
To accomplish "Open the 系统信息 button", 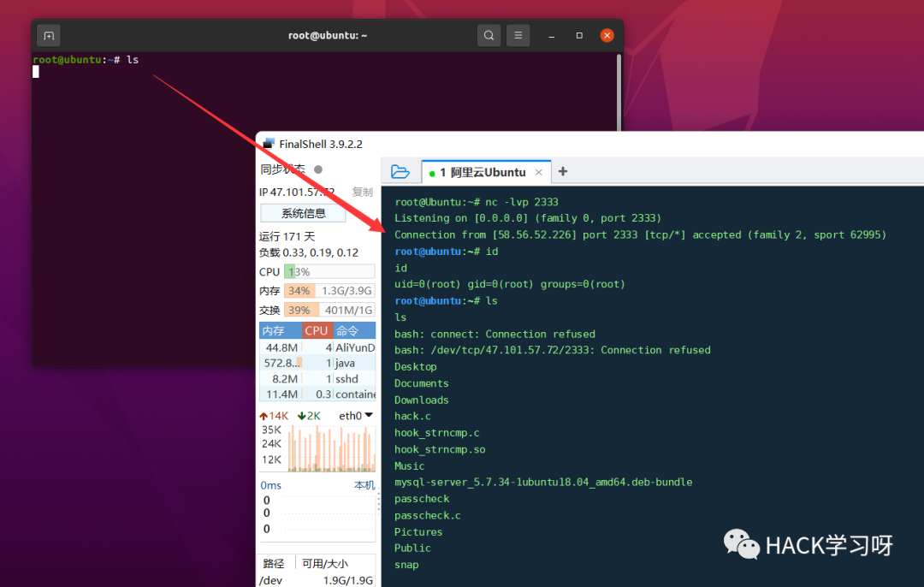I will click(303, 213).
